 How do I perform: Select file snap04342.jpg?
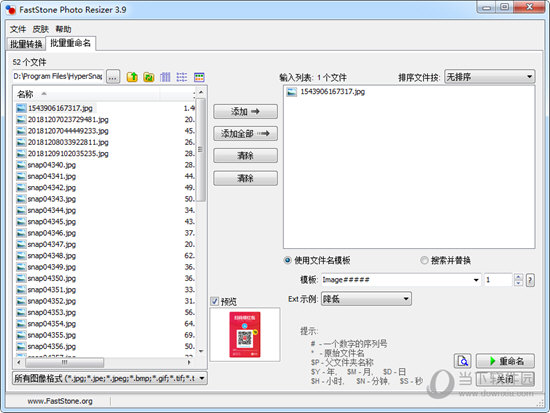(52, 188)
